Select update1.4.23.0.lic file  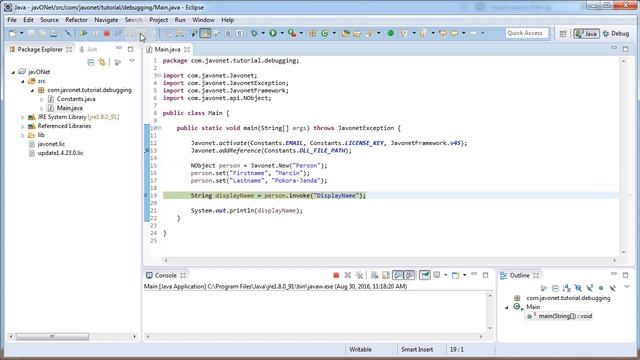click(60, 153)
